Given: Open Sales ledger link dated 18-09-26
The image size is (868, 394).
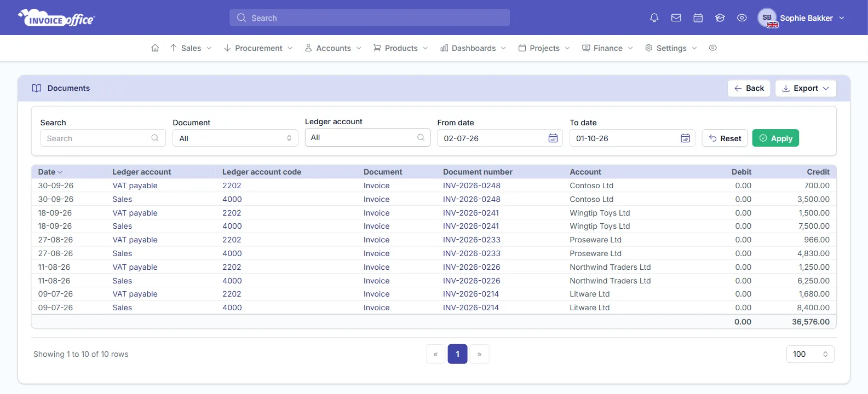Looking at the screenshot, I should click(x=122, y=226).
